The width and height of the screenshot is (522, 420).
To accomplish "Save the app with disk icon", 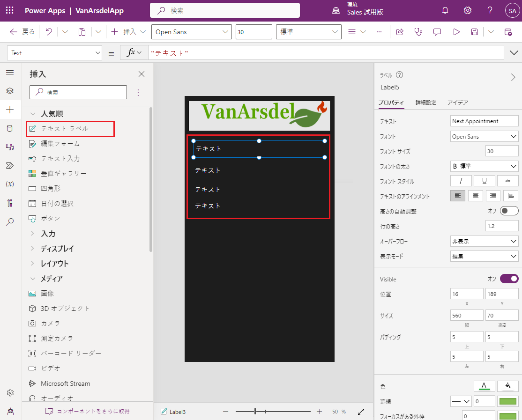I will [475, 32].
